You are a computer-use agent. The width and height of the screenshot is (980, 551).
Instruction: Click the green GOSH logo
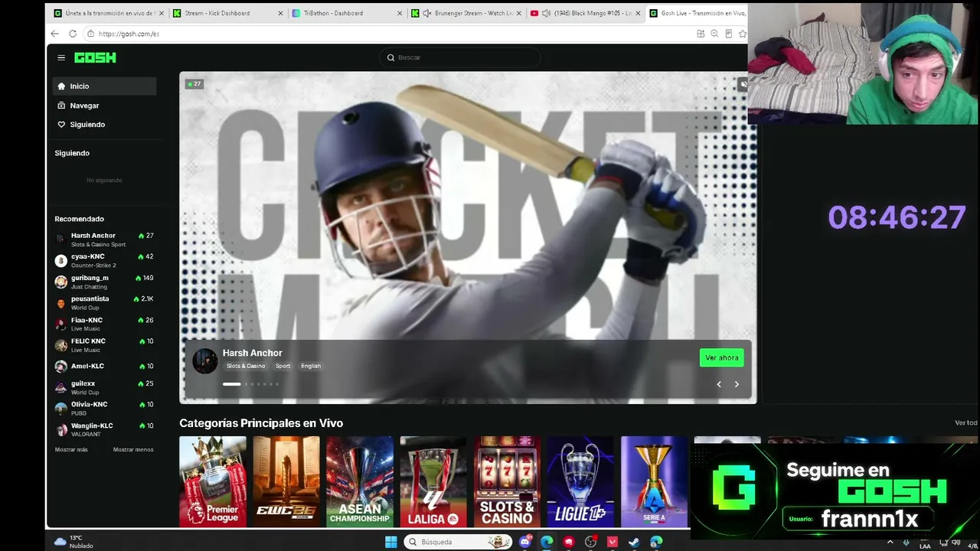click(95, 57)
